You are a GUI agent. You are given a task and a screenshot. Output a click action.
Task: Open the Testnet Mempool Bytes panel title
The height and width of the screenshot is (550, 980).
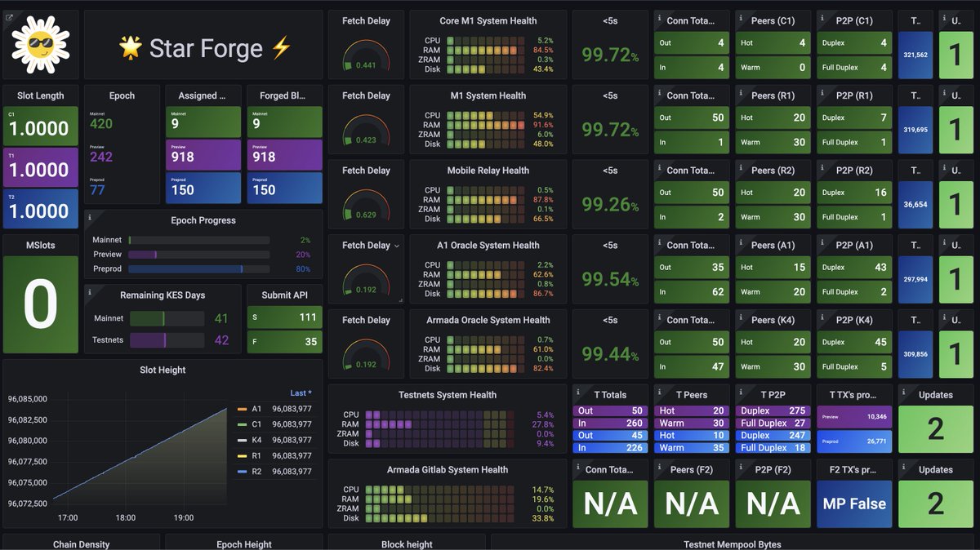(732, 544)
